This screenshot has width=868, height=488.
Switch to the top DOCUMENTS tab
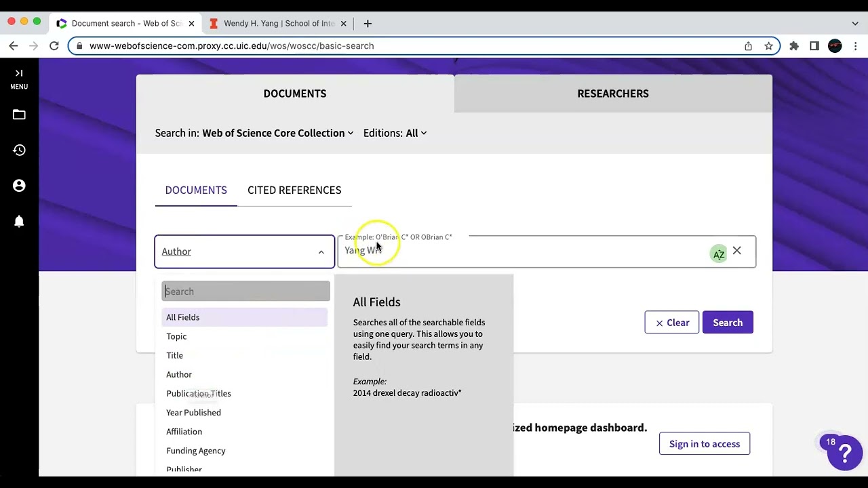coord(295,94)
